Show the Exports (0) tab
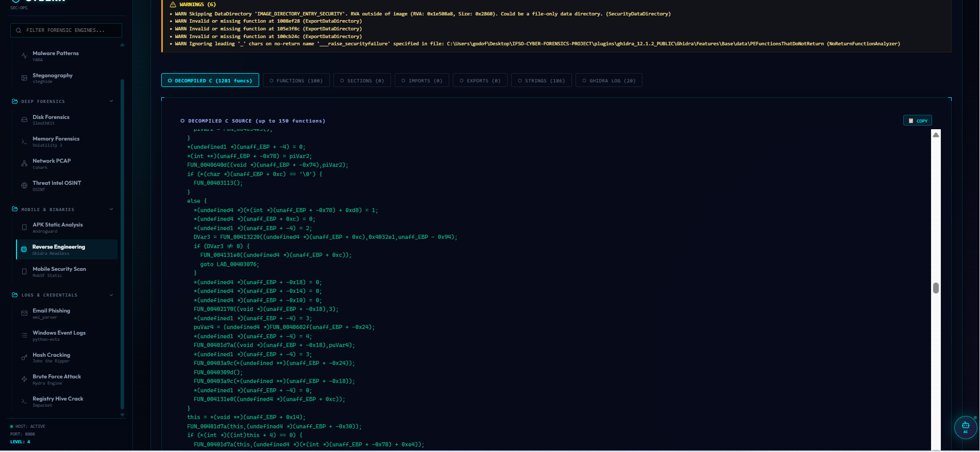This screenshot has height=452, width=980. [480, 81]
